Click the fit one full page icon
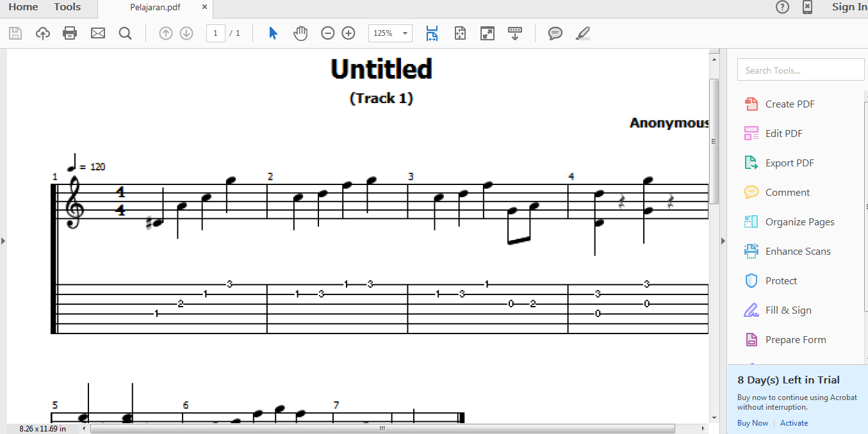 (460, 33)
